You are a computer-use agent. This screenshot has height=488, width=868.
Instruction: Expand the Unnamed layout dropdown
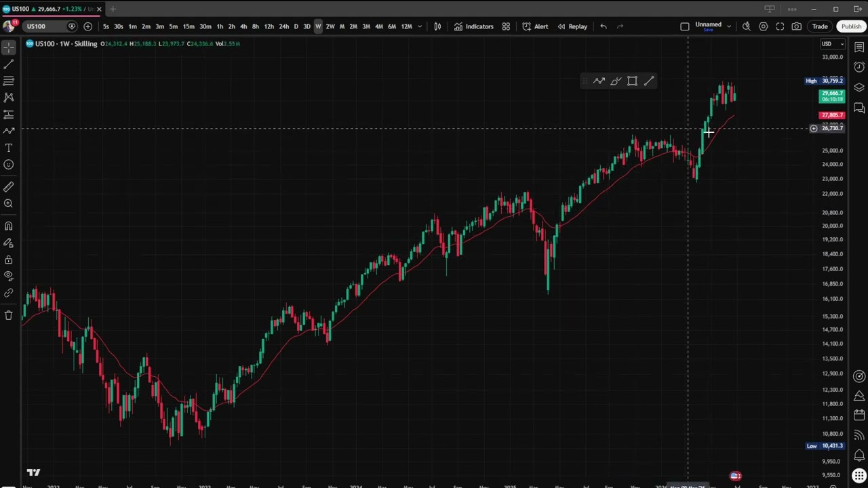point(729,26)
